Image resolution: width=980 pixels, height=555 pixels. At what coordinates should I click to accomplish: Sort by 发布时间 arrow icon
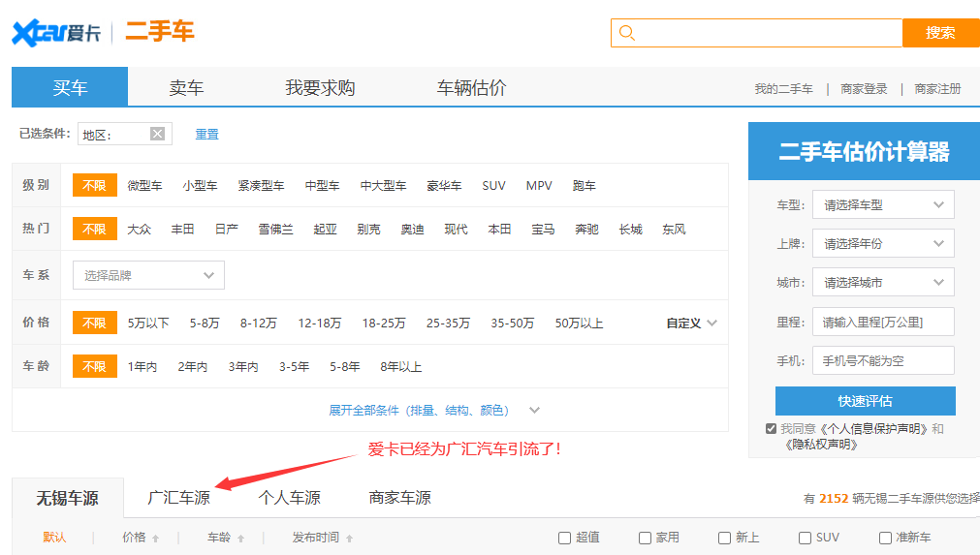pyautogui.click(x=349, y=539)
